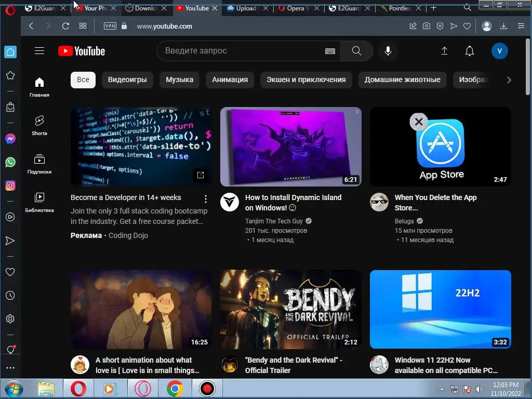
Task: Select the 'Экшен и приключения' chip
Action: [x=306, y=79]
